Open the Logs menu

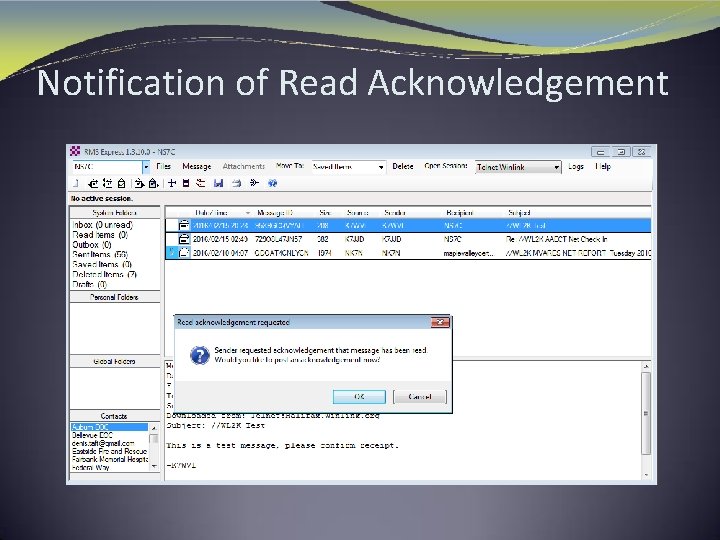tap(575, 166)
